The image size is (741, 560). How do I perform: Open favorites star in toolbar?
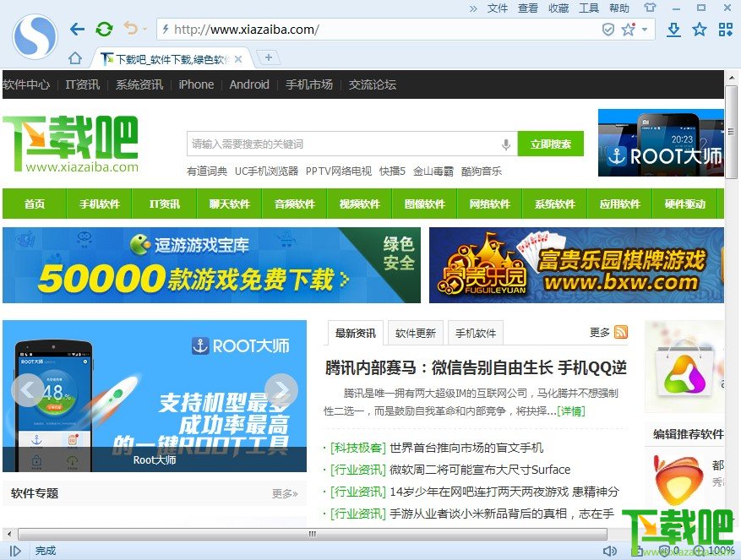(700, 30)
